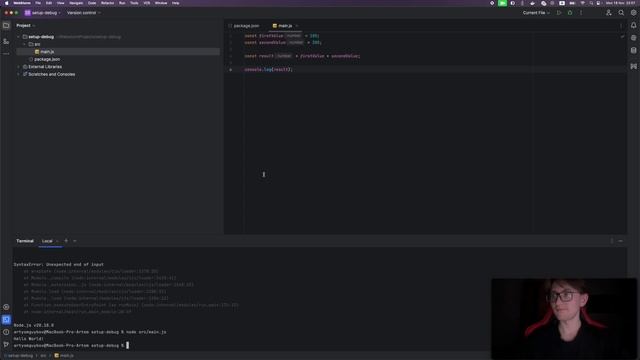Click the inspection checkmark in editor corner
The height and width of the screenshot is (360, 640).
click(622, 36)
